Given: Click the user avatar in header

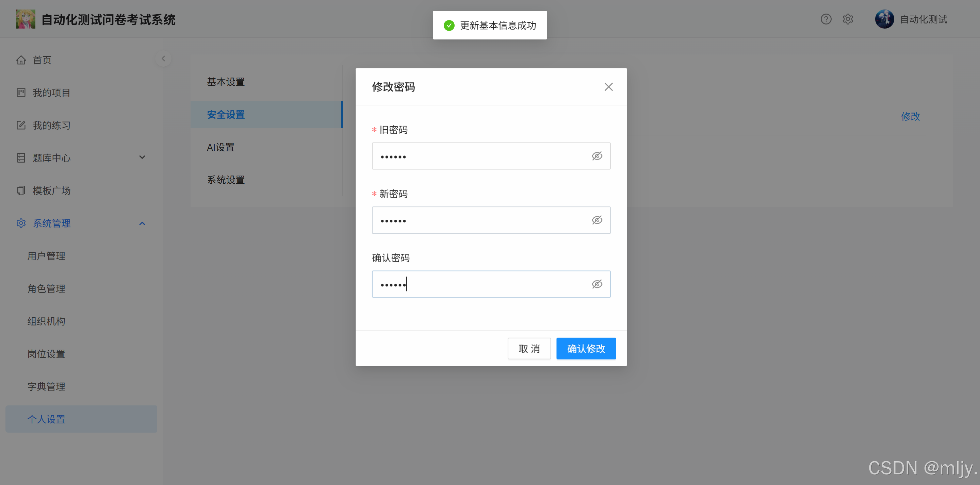Looking at the screenshot, I should 884,19.
